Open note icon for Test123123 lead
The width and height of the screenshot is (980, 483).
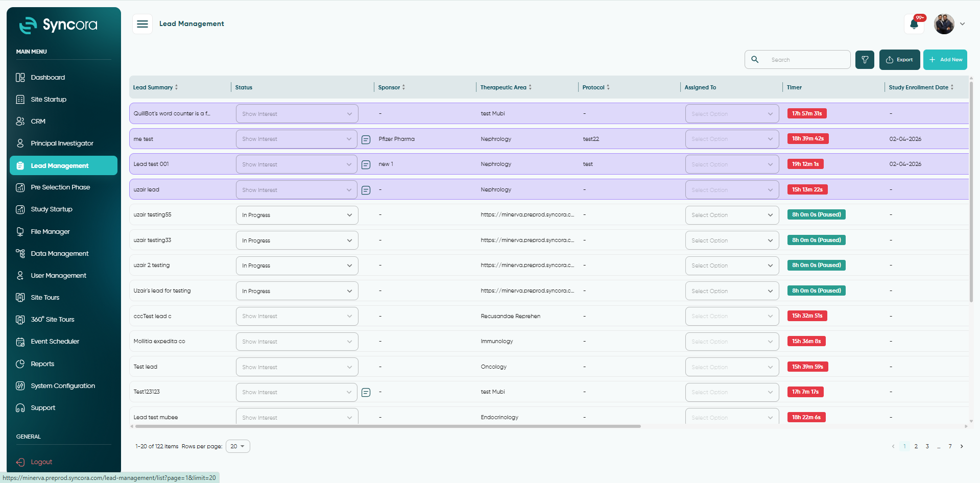pos(366,393)
